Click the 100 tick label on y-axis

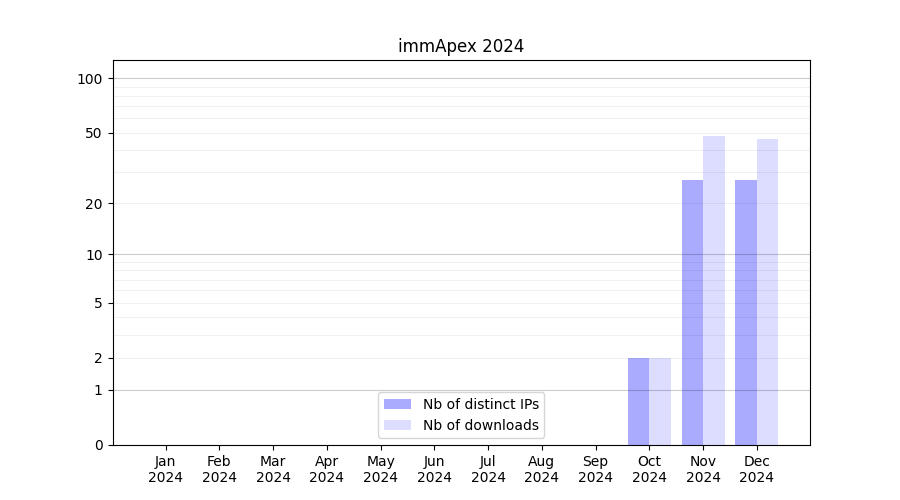tap(90, 79)
